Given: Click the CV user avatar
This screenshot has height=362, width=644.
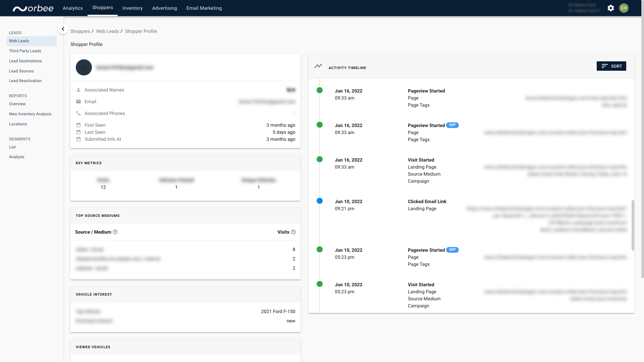Looking at the screenshot, I should [x=624, y=8].
